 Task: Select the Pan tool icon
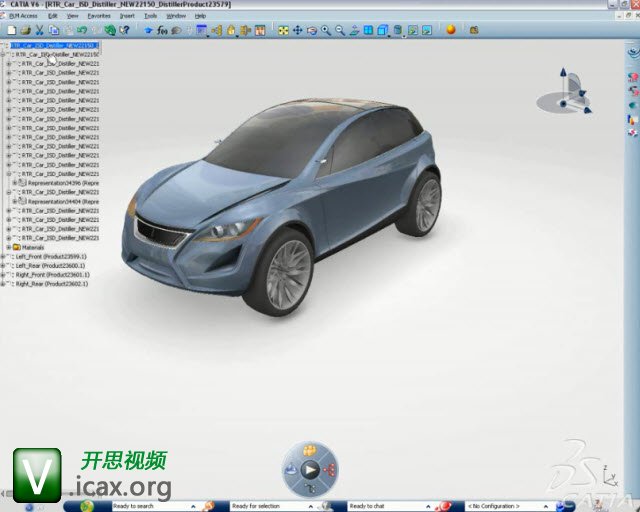298,30
